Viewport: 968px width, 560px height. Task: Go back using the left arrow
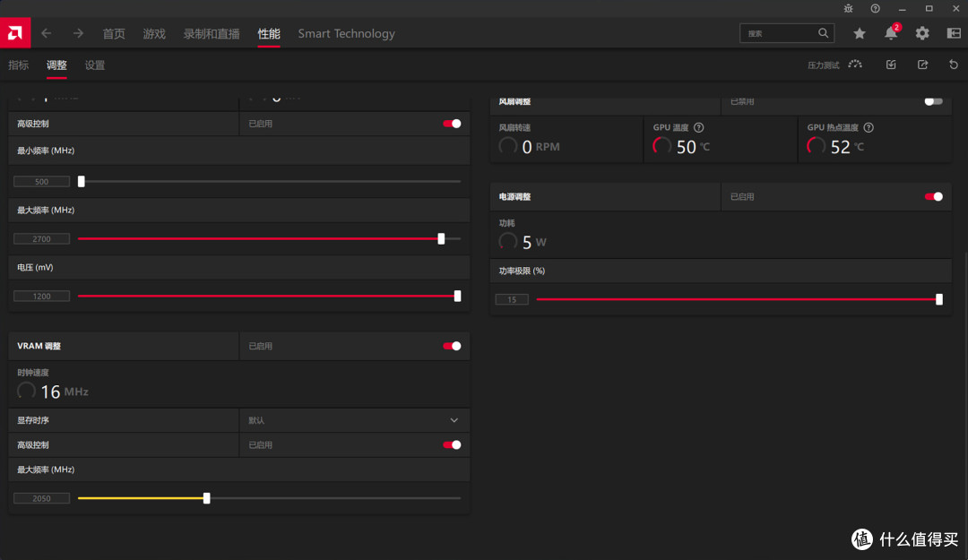47,33
